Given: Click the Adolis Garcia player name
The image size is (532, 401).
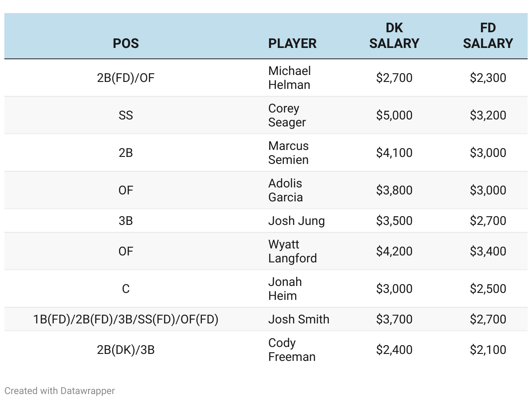Looking at the screenshot, I should pyautogui.click(x=286, y=190).
